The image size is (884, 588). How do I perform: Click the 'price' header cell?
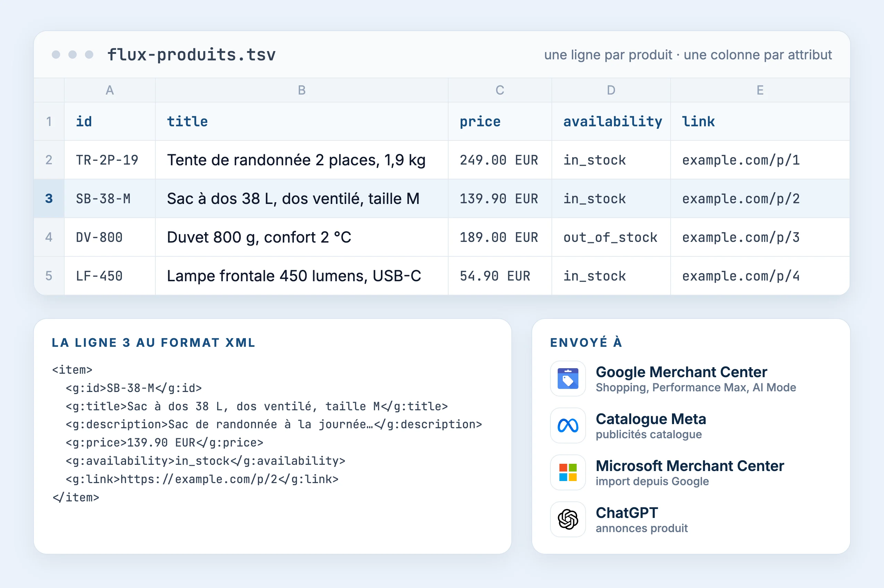pyautogui.click(x=500, y=121)
